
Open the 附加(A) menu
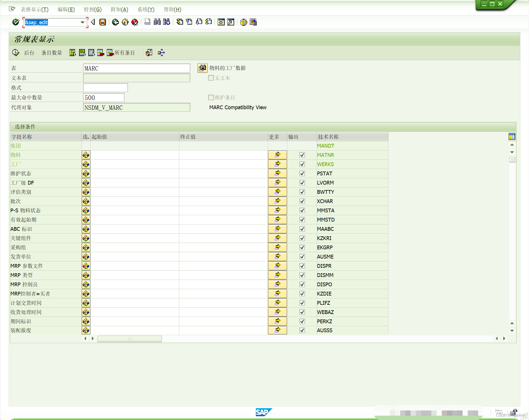pyautogui.click(x=119, y=10)
